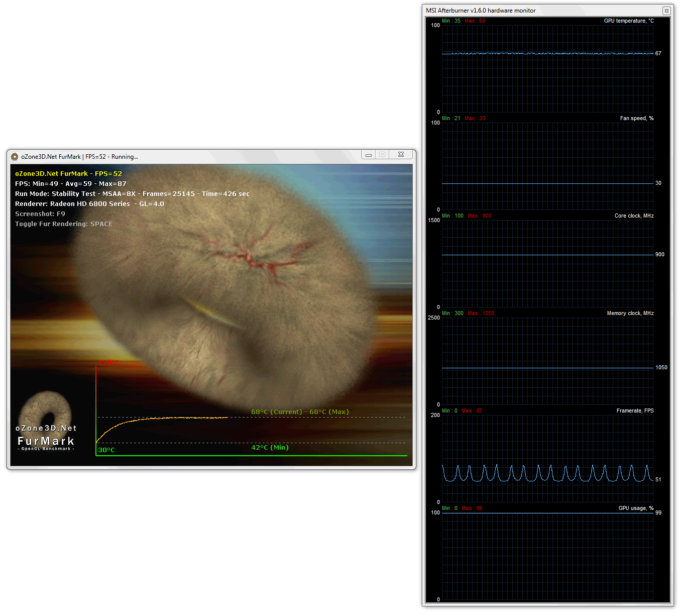Viewport: 682px width, 616px height.
Task: Click the oZone3D.Net FurMark logo in the corner
Action: 46,422
